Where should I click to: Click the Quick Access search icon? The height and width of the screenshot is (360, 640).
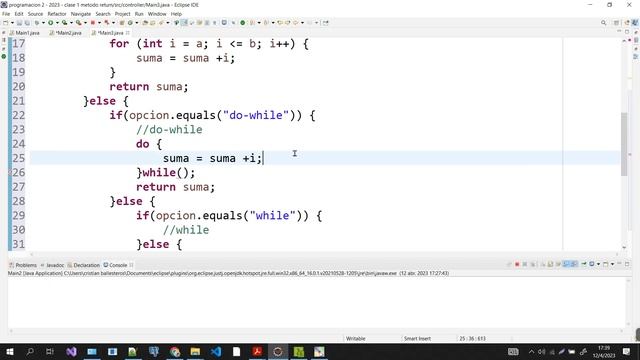pyautogui.click(x=603, y=23)
